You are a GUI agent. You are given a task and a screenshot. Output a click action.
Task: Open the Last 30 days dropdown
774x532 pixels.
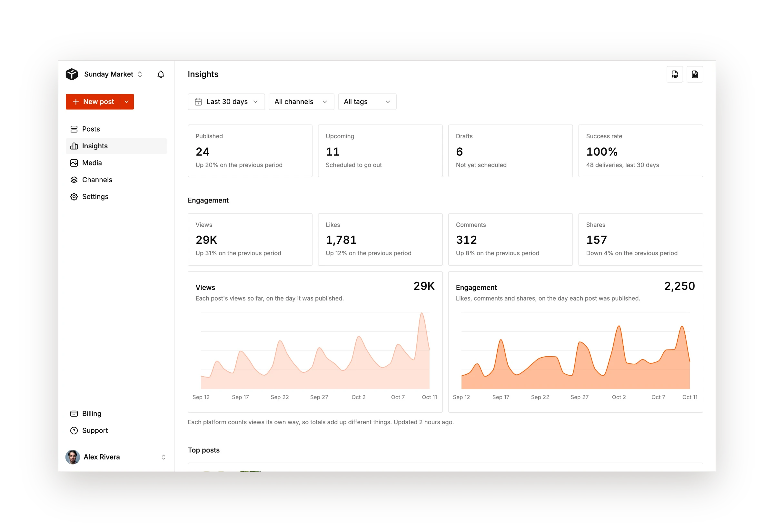226,102
